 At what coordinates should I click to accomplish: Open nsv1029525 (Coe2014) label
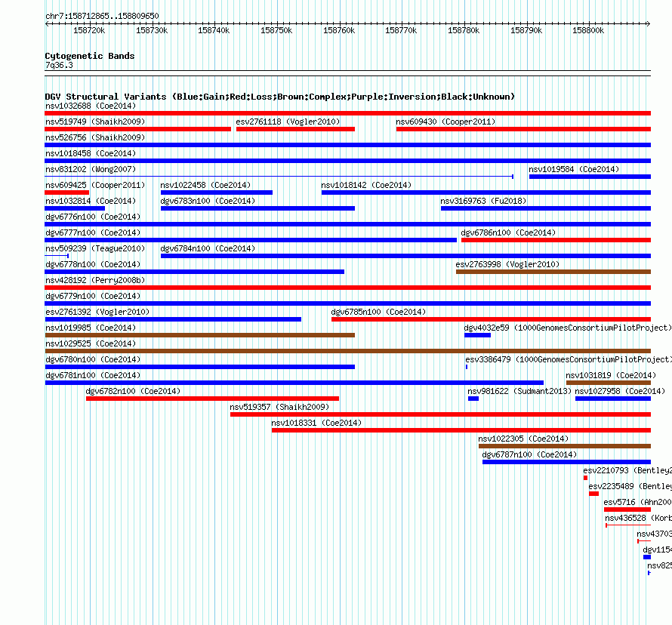click(x=91, y=343)
